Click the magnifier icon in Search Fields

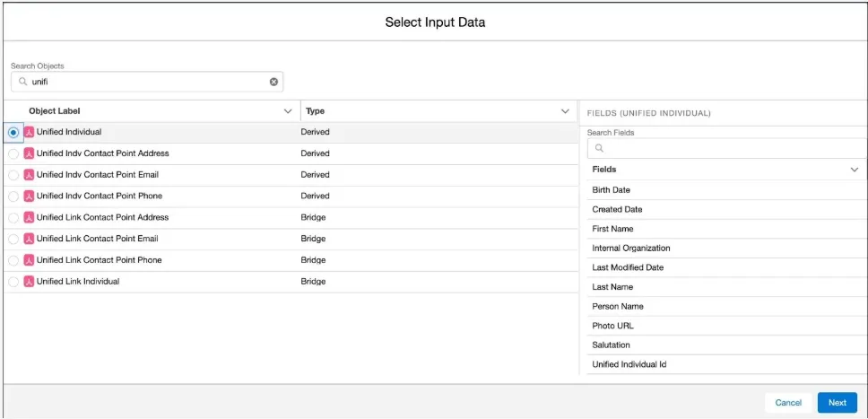[599, 149]
